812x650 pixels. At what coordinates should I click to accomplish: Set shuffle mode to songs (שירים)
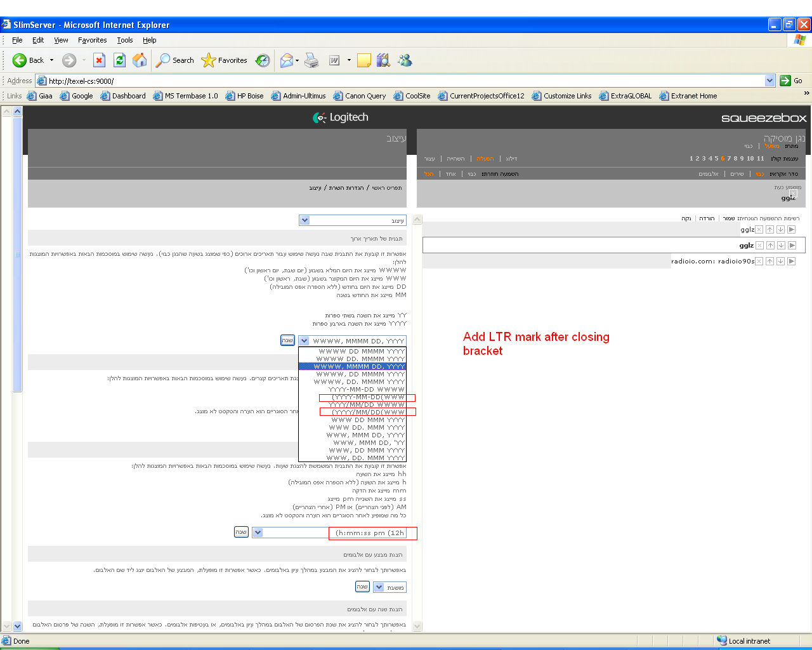click(737, 174)
